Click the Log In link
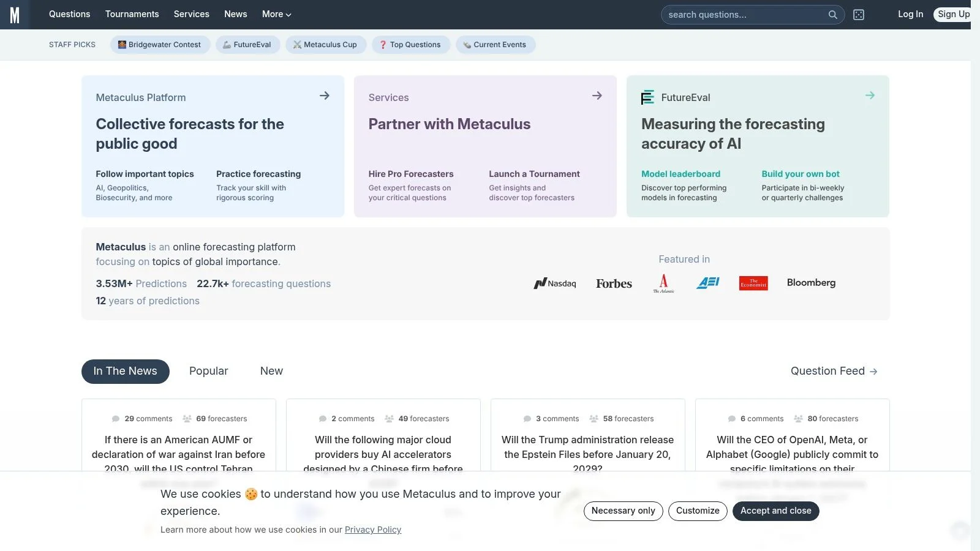The width and height of the screenshot is (980, 551). tap(910, 14)
